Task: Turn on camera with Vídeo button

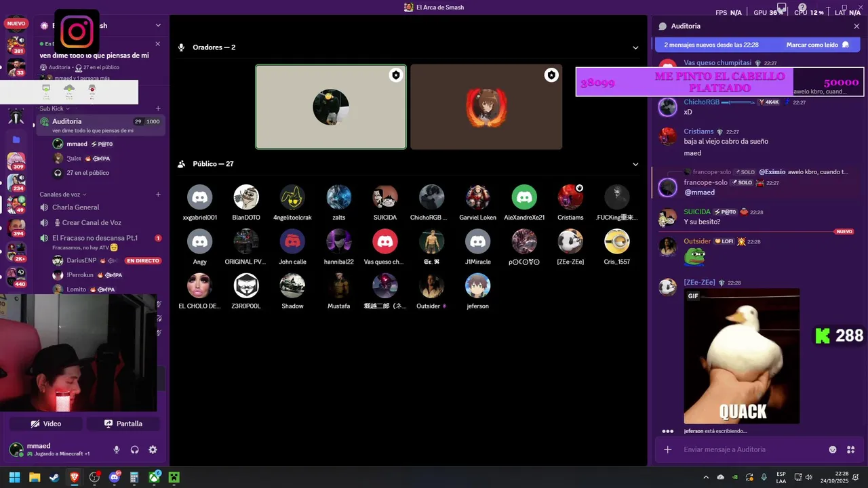Action: click(46, 424)
